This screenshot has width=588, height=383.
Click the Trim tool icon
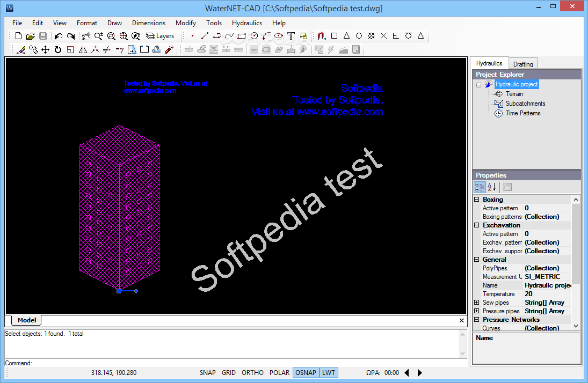tap(107, 49)
